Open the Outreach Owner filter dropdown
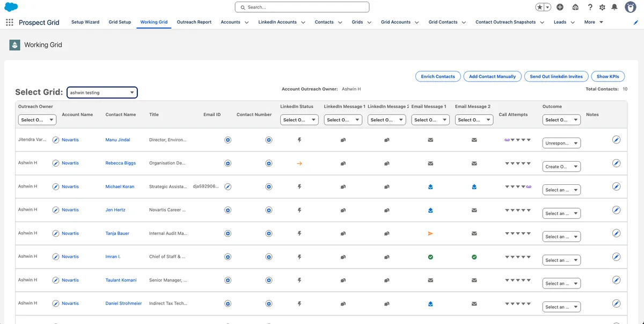 click(37, 120)
